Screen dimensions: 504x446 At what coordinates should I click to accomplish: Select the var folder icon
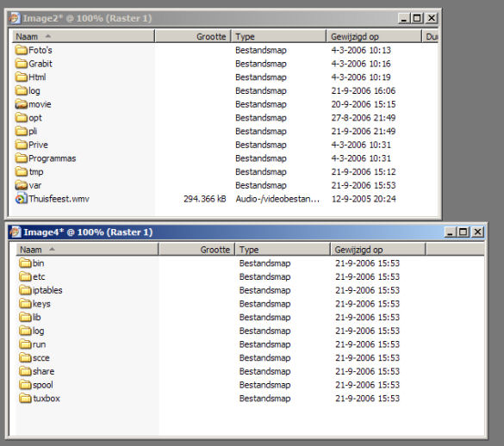(x=22, y=185)
